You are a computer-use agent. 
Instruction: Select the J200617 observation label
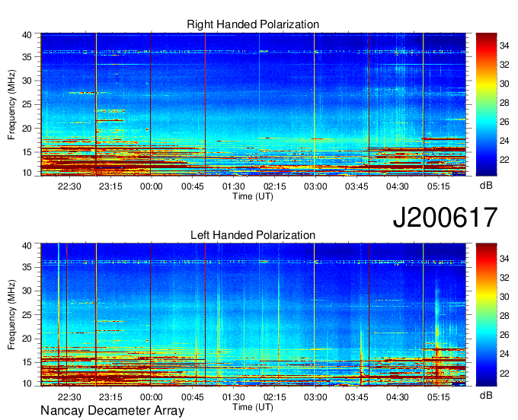click(x=445, y=218)
